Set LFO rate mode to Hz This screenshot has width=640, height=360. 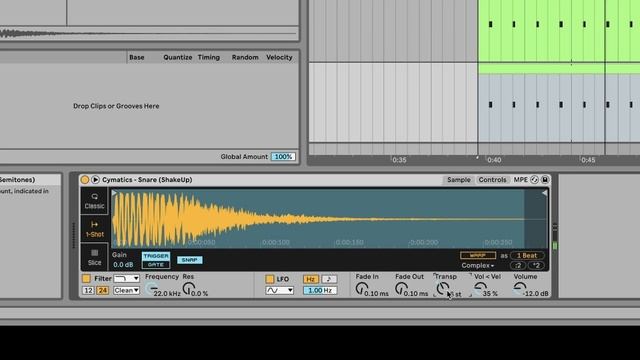[x=310, y=279]
